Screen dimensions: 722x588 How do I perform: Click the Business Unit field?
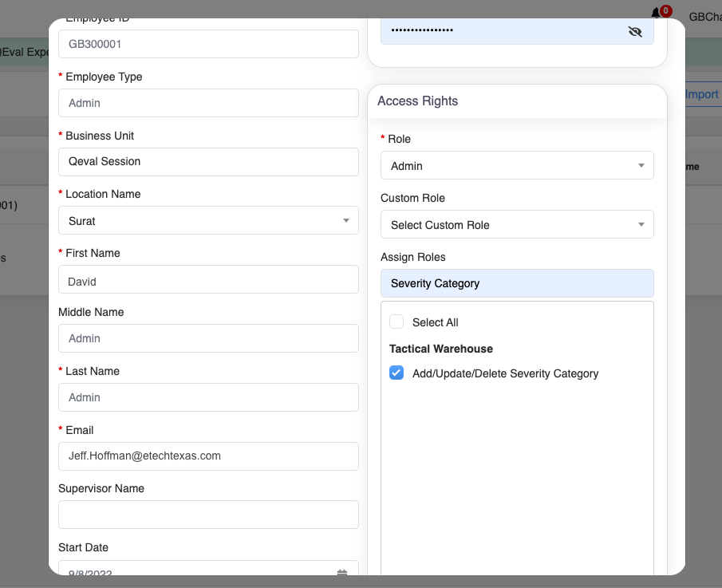pyautogui.click(x=208, y=162)
